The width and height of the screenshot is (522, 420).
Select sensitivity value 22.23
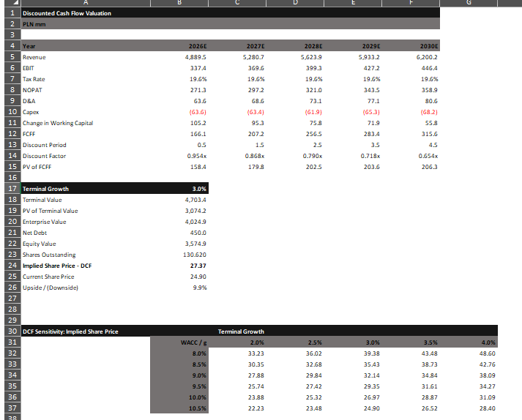(x=256, y=408)
